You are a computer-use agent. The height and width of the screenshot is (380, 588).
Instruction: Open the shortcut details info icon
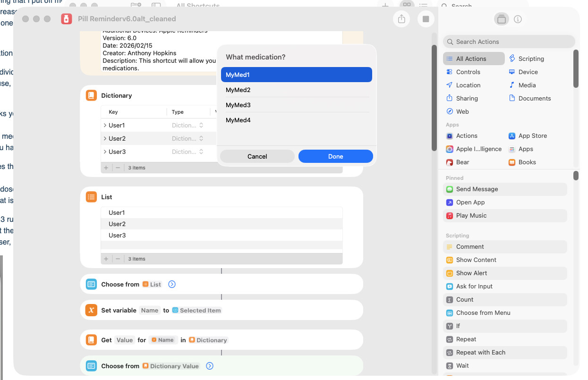[518, 19]
